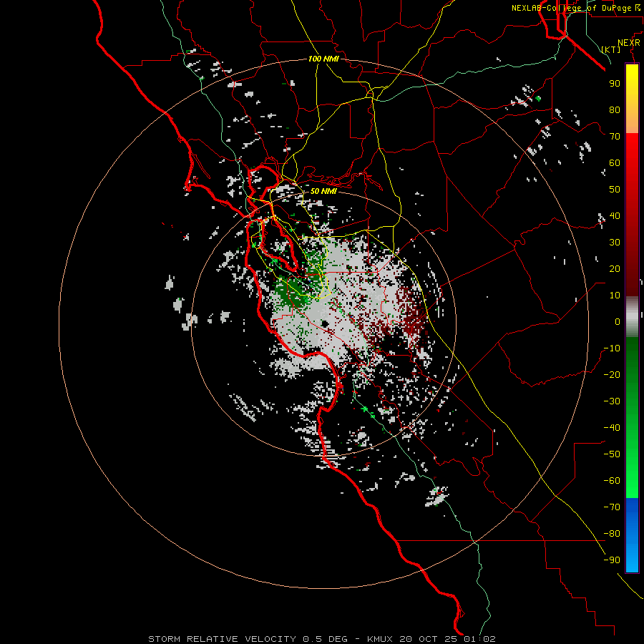The height and width of the screenshot is (644, 644).
Task: Click the positive 10 scale value
Action: pyautogui.click(x=615, y=296)
